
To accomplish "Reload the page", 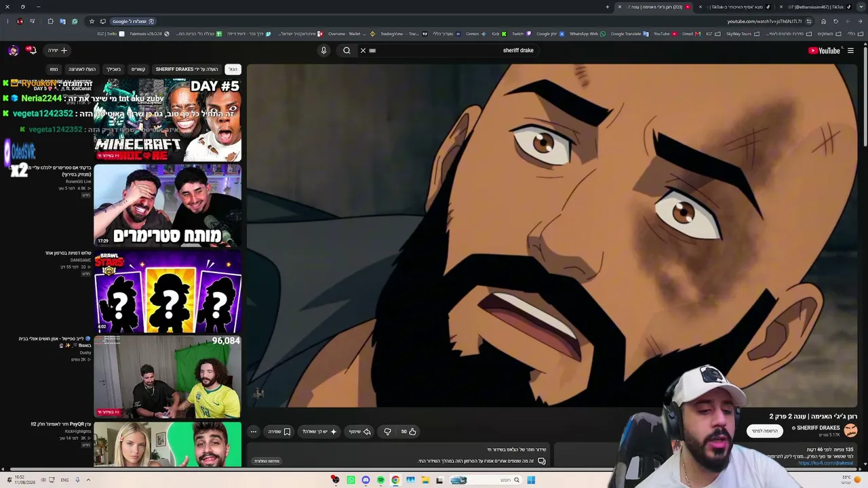I will (x=835, y=21).
